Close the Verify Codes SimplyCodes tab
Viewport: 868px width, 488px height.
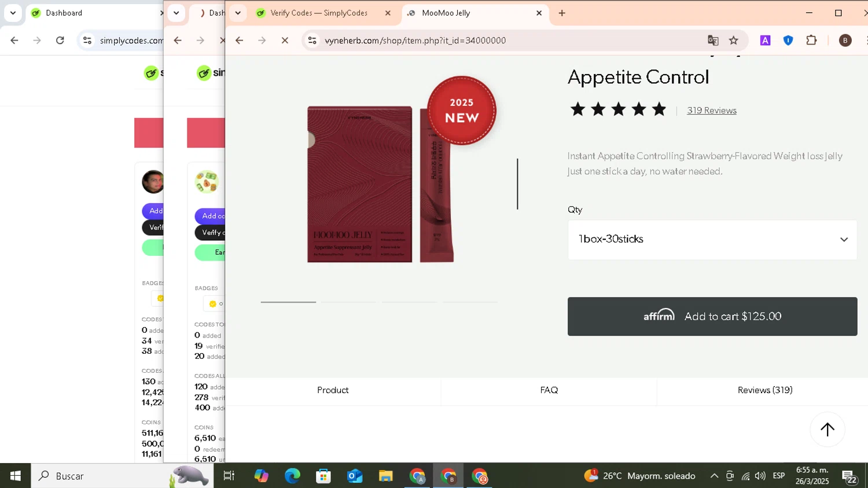388,13
